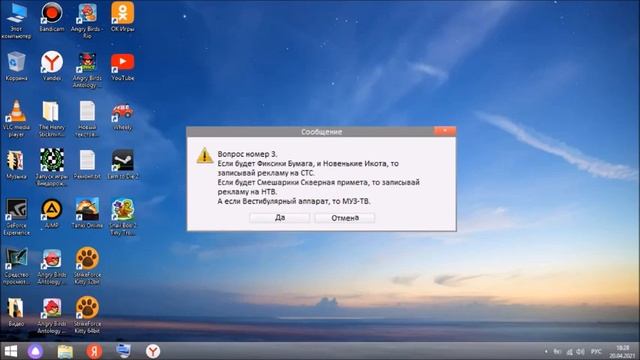Image resolution: width=640 pixels, height=360 pixels.
Task: Open the red Я Yandex taskbar icon
Action: pos(94,351)
